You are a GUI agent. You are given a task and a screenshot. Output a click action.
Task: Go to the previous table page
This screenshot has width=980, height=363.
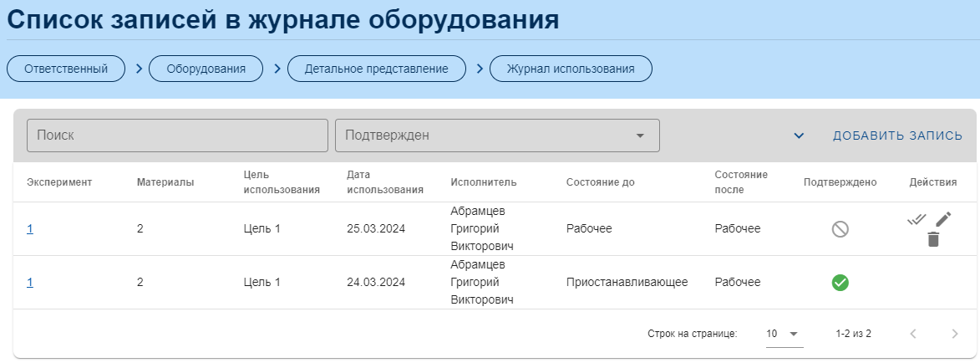tap(913, 334)
